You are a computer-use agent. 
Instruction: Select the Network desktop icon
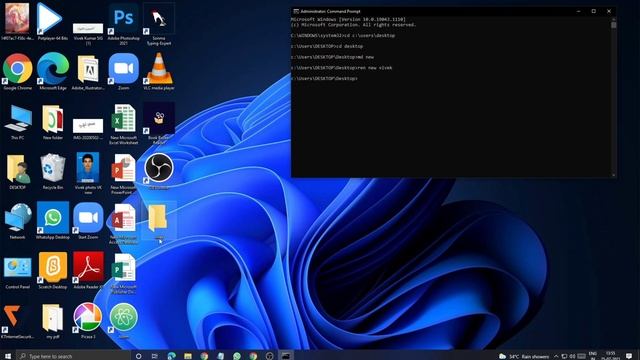point(18,221)
